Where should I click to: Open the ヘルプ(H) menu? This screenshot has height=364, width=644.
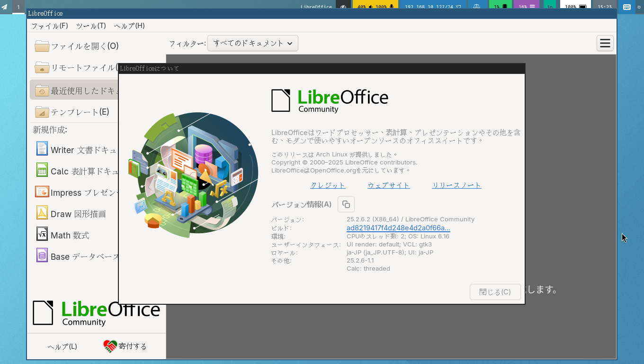click(129, 26)
